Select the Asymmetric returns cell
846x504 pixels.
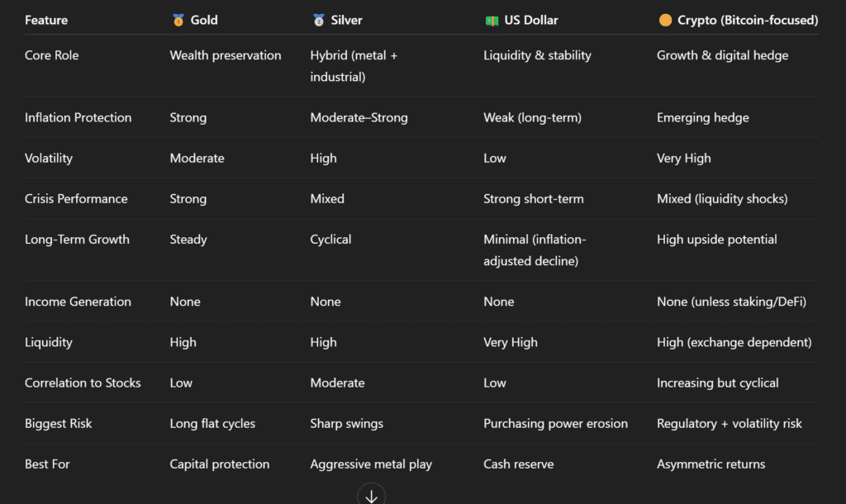click(711, 464)
